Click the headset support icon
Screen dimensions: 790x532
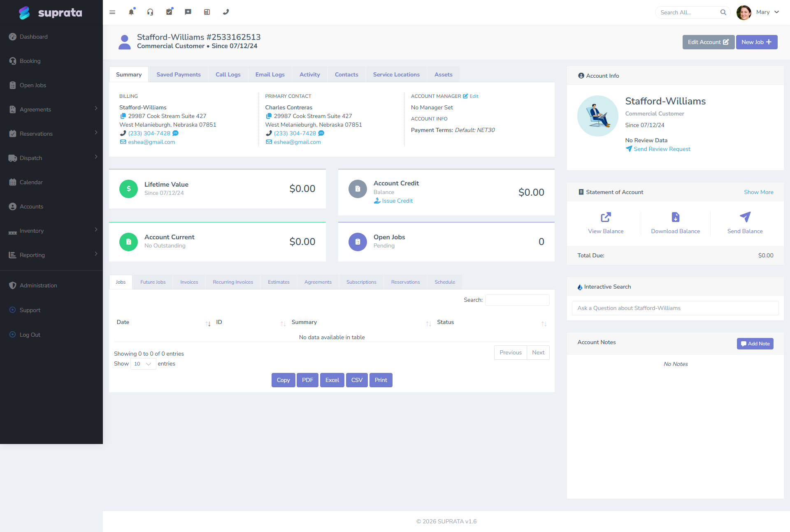(150, 12)
